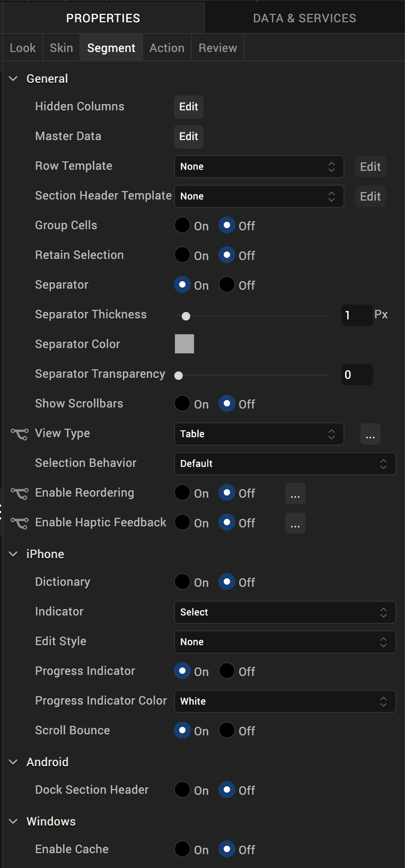405x868 pixels.
Task: Pick the Separator Color swatch
Action: click(x=184, y=344)
